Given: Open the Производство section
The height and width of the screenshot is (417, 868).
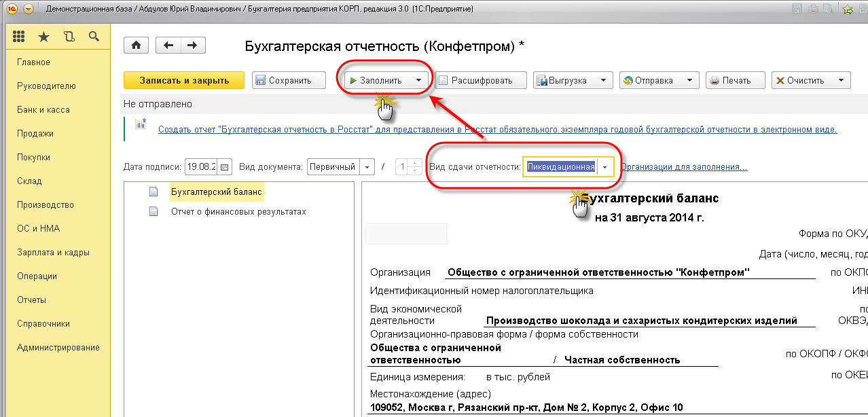Looking at the screenshot, I should click(46, 204).
